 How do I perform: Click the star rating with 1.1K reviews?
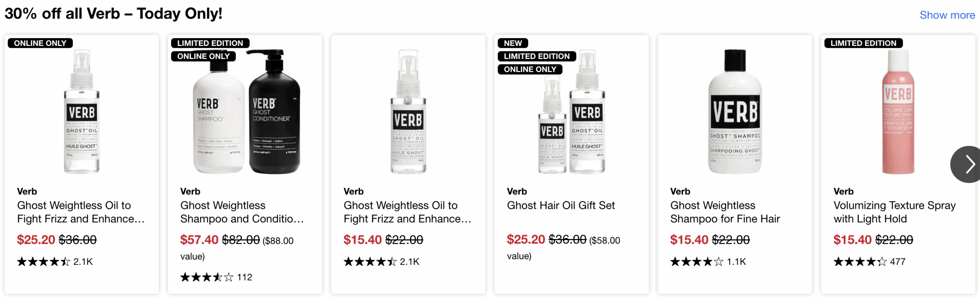pyautogui.click(x=708, y=262)
